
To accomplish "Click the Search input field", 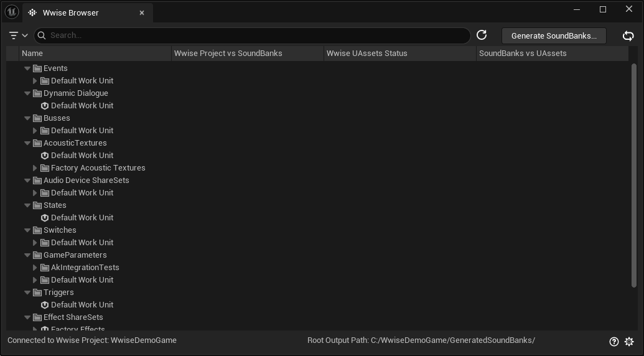I will click(x=252, y=35).
